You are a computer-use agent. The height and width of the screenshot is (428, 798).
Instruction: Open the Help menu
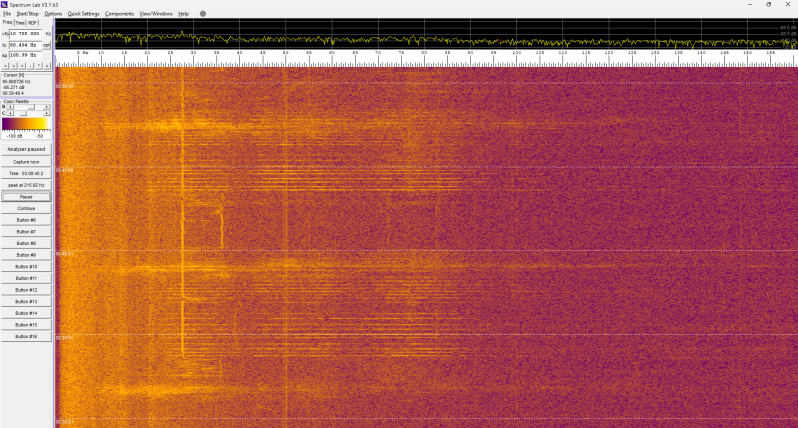pyautogui.click(x=183, y=14)
